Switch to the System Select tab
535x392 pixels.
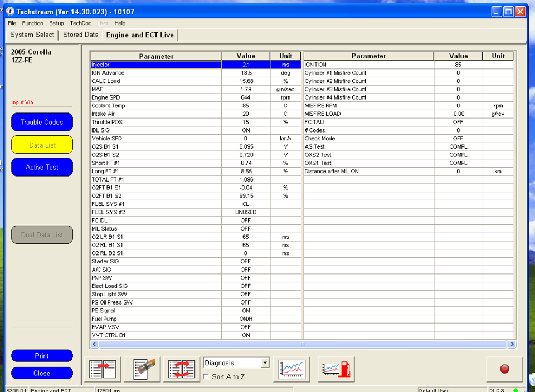[x=32, y=35]
